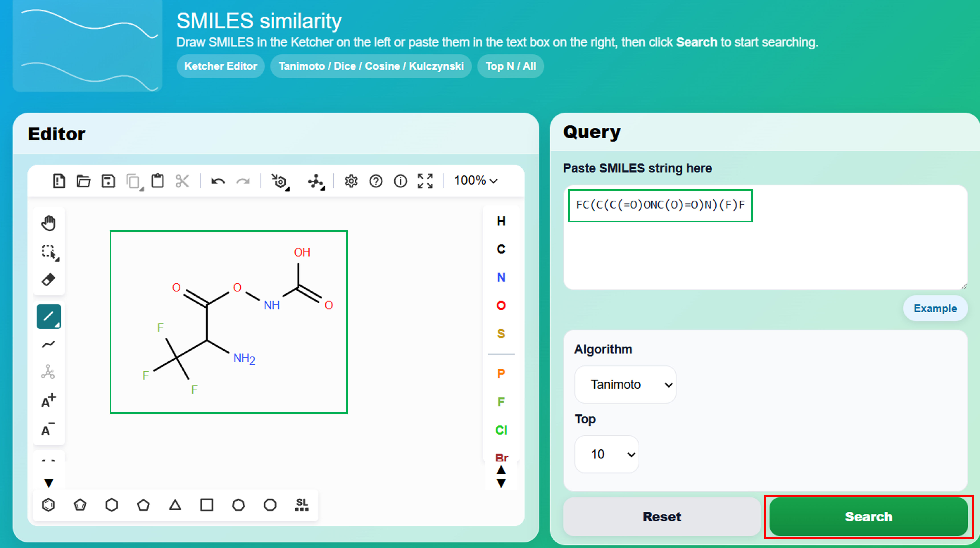The width and height of the screenshot is (980, 548).
Task: Select the Phosphorus atom button
Action: pyautogui.click(x=501, y=374)
